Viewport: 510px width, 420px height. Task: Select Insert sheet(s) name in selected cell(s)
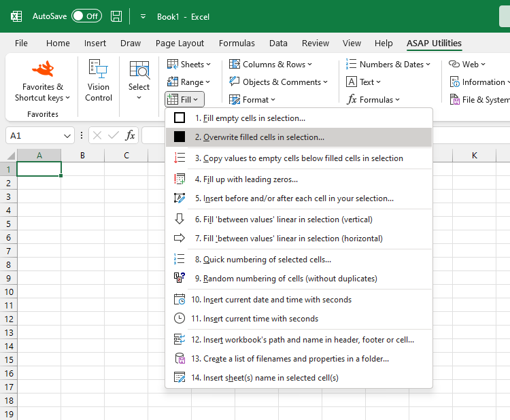pos(299,378)
